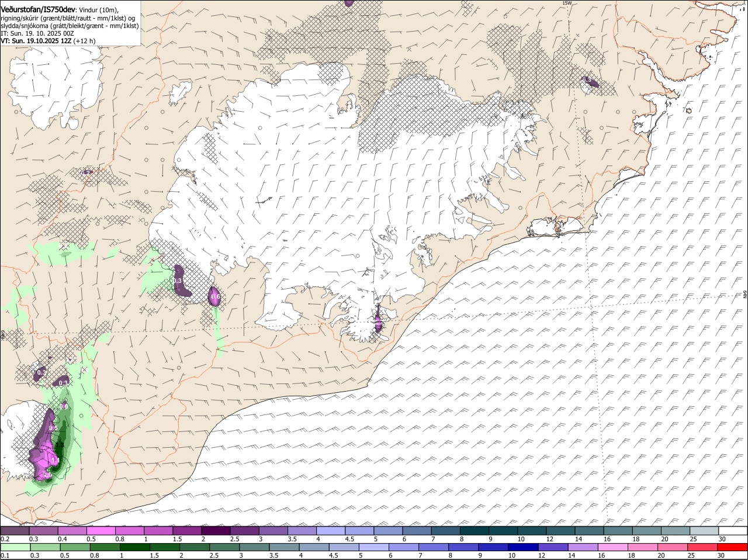Click the "VT: Sun. 19.10.2025 12Z" valid time
Image resolution: width=748 pixels, height=560 pixels.
click(x=36, y=41)
